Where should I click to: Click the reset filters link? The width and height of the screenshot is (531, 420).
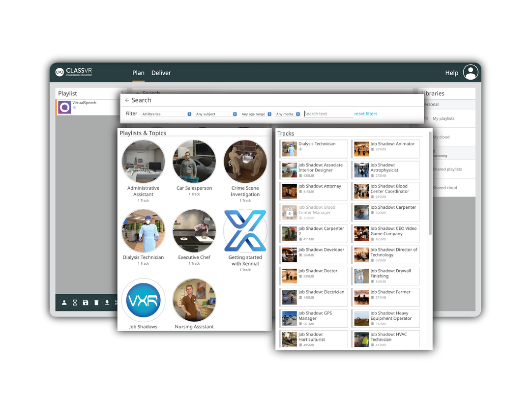pyautogui.click(x=366, y=114)
